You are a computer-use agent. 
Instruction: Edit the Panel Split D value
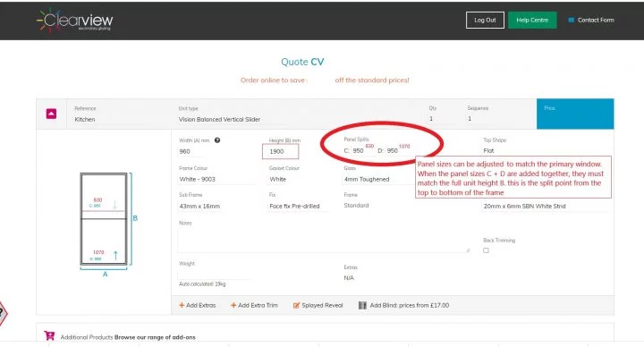tap(393, 151)
